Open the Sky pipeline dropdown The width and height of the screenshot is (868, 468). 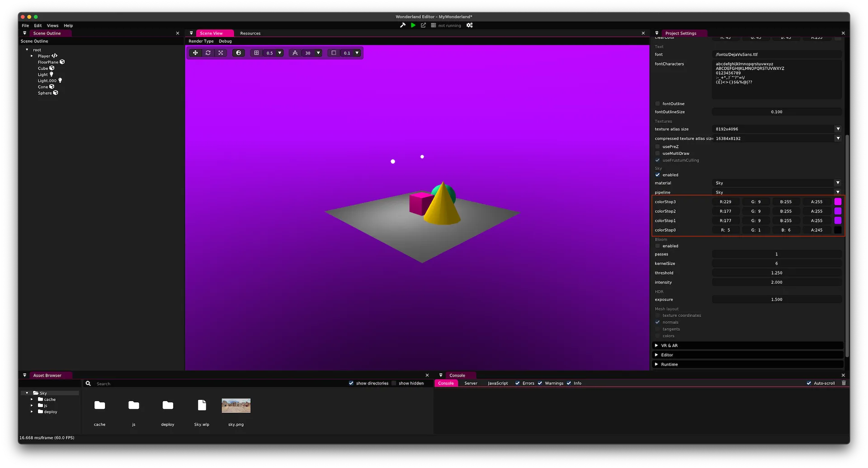click(x=838, y=192)
